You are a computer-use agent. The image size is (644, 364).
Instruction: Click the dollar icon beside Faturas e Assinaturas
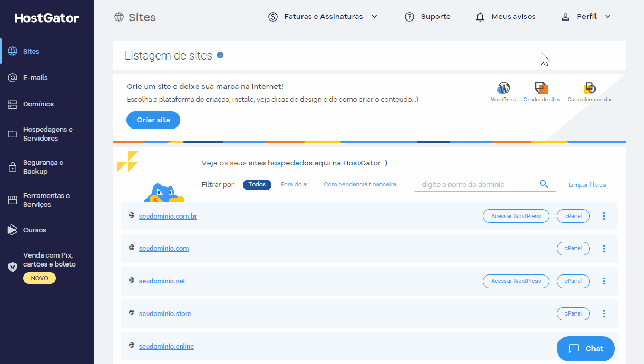click(273, 17)
